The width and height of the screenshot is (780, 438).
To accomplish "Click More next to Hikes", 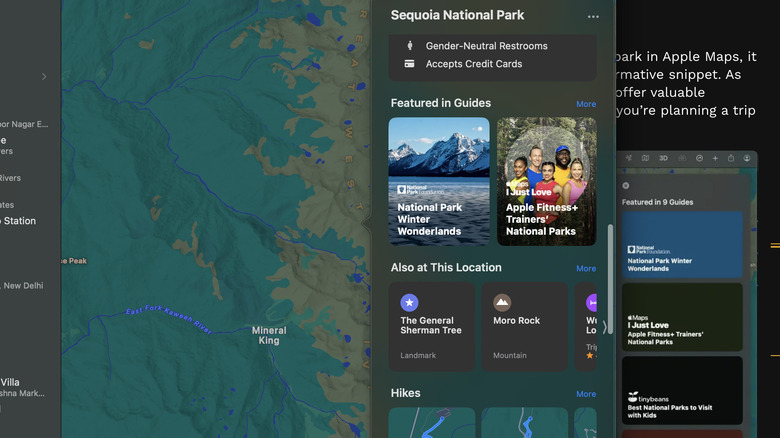I will click(x=586, y=394).
